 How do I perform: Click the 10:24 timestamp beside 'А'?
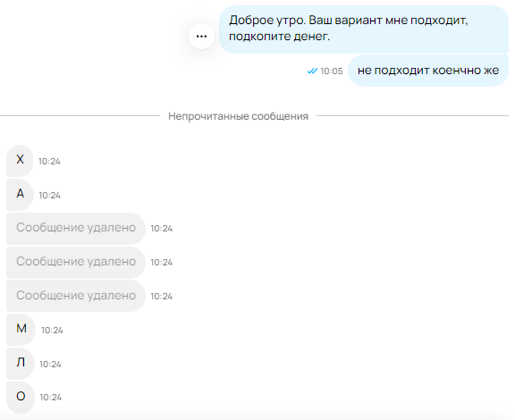pos(49,196)
